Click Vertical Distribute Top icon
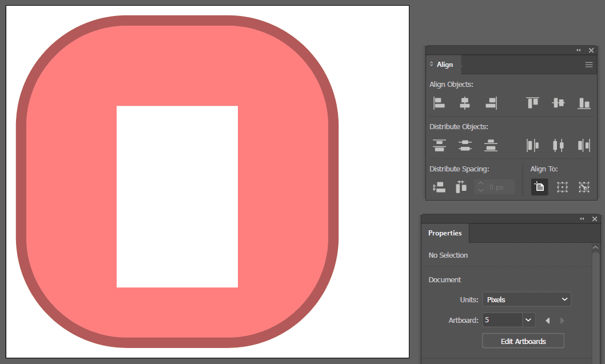The height and width of the screenshot is (364, 605). click(x=439, y=145)
